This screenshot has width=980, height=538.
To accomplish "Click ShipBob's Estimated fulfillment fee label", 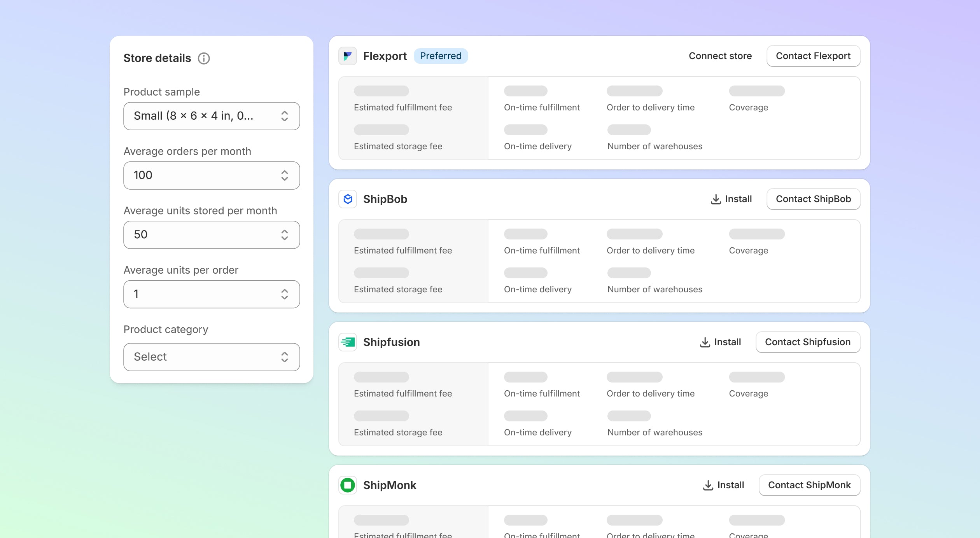I will (x=402, y=250).
